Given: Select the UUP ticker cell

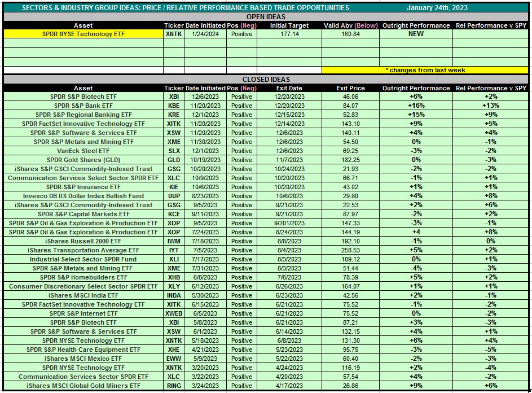Looking at the screenshot, I should pos(174,196).
